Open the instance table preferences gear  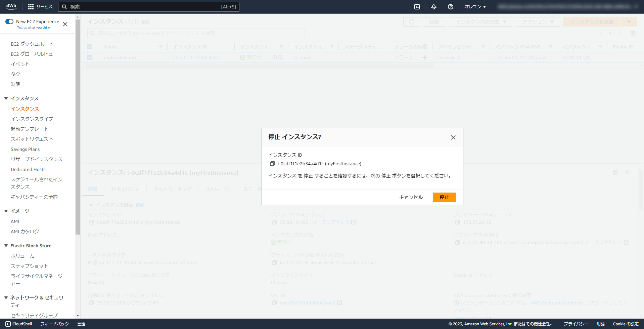point(633,33)
